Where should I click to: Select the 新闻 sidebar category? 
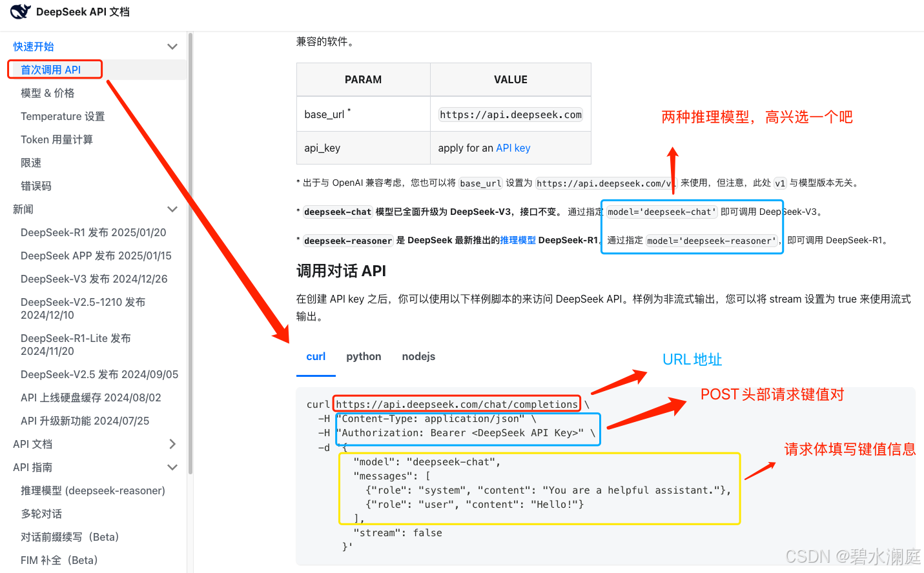tap(23, 209)
